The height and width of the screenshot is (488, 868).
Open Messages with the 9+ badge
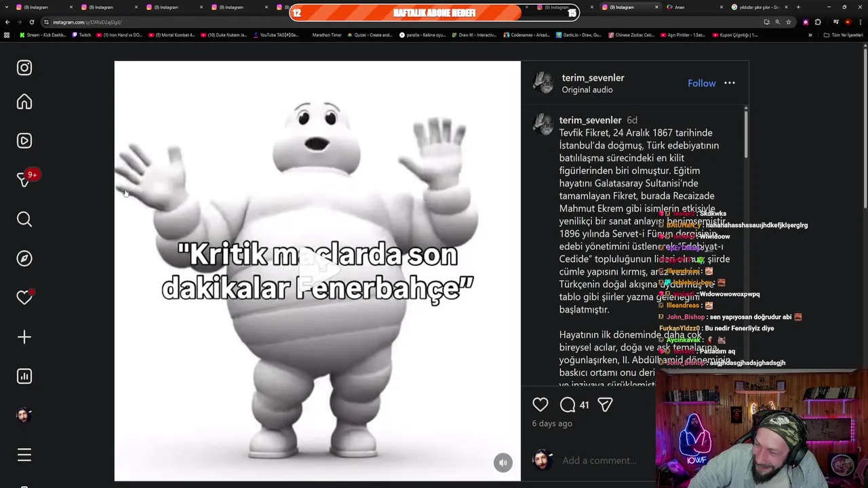coord(26,179)
